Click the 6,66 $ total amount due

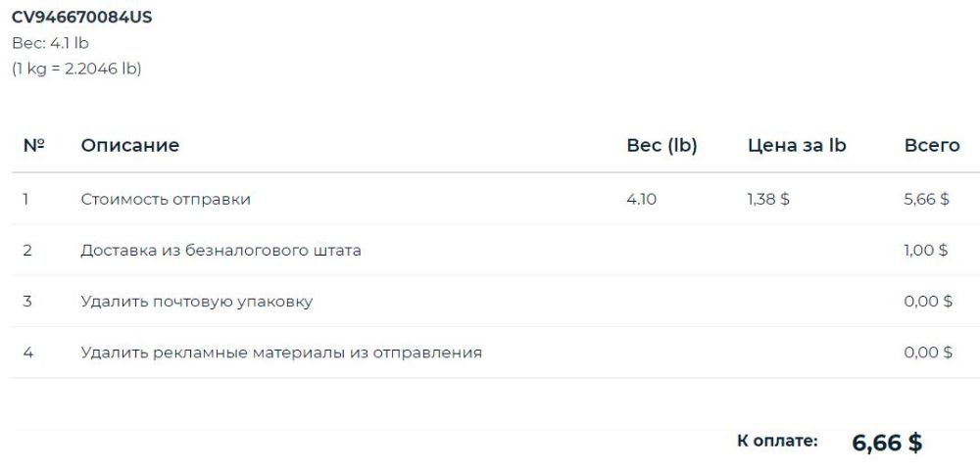tap(887, 443)
